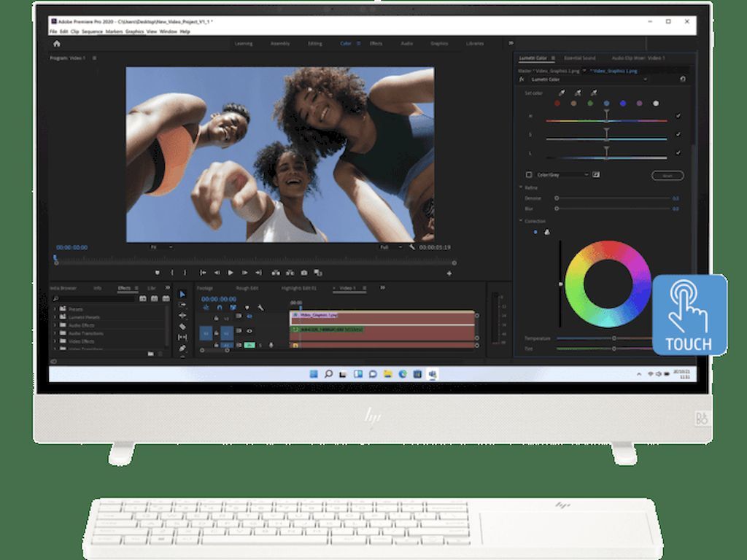Viewport: 747px width, 560px height.
Task: Reset the Lumetri Color effect
Action: click(x=683, y=79)
